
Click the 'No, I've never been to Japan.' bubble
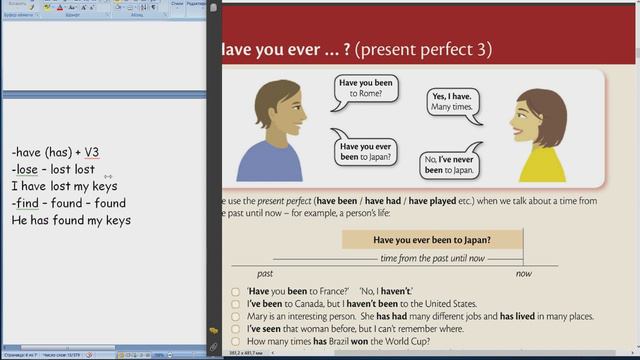449,165
